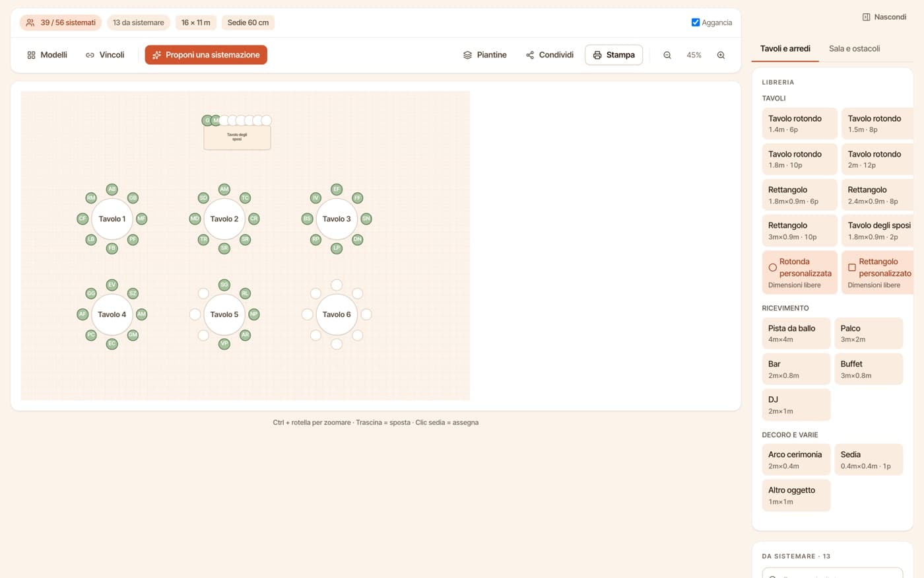Click the Sedie 60 cm chip
Image resolution: width=924 pixels, height=578 pixels.
click(x=248, y=22)
